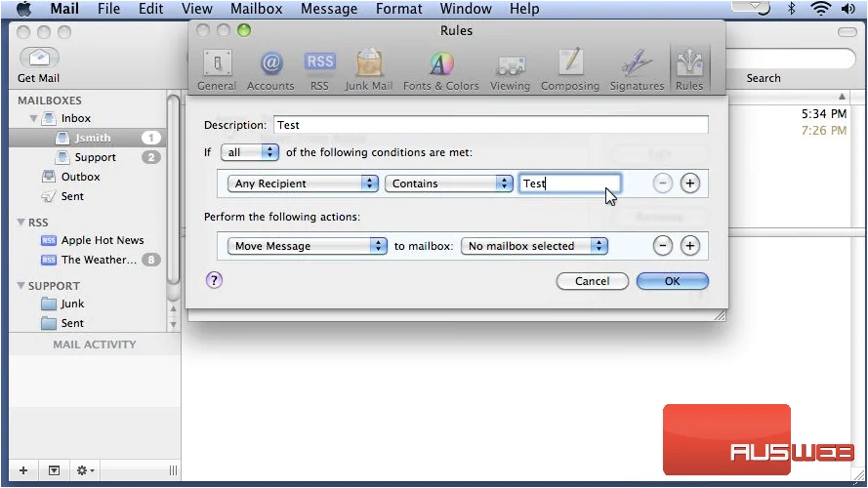The image size is (868, 488).
Task: Click the Cancel button
Action: [x=592, y=281]
